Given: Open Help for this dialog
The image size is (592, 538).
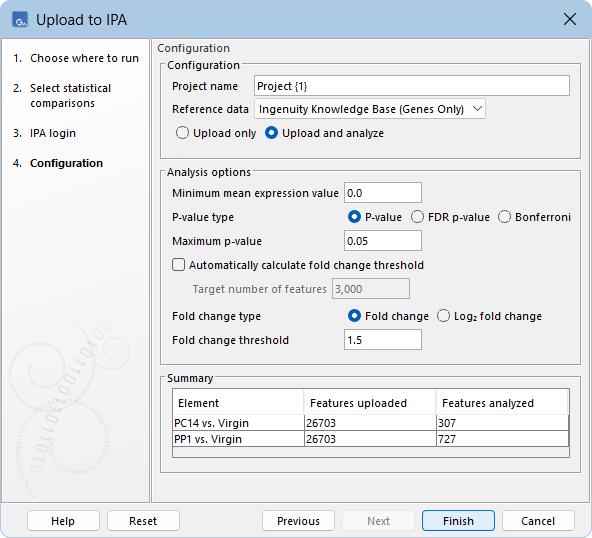Looking at the screenshot, I should pos(63,521).
